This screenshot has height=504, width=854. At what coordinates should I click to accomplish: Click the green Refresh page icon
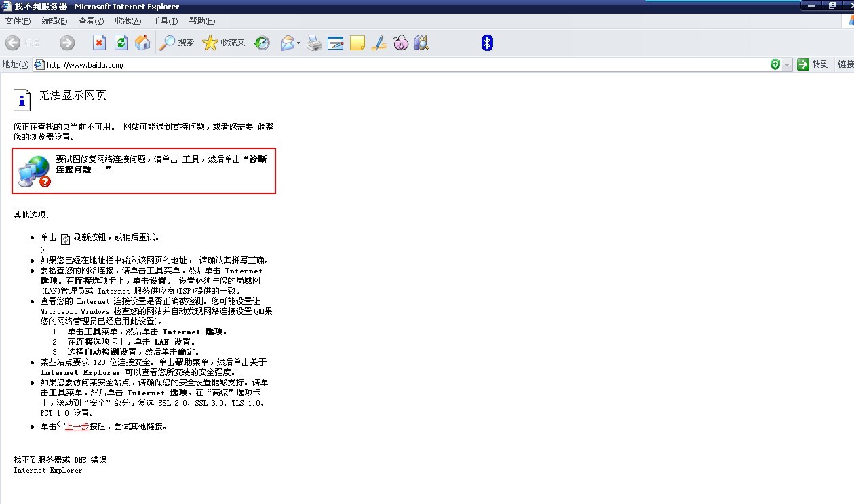pos(121,43)
